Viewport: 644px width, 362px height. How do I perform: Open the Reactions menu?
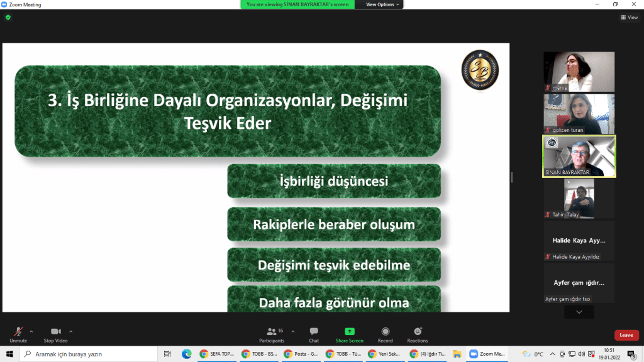418,334
